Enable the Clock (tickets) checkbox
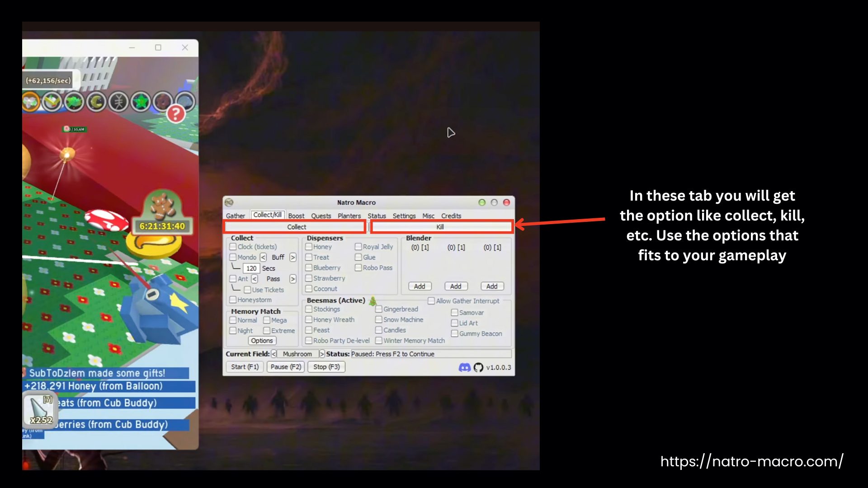The height and width of the screenshot is (488, 868). (233, 247)
